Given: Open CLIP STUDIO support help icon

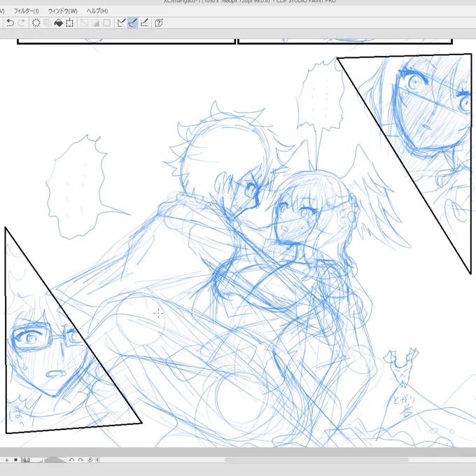Looking at the screenshot, I should click(158, 23).
